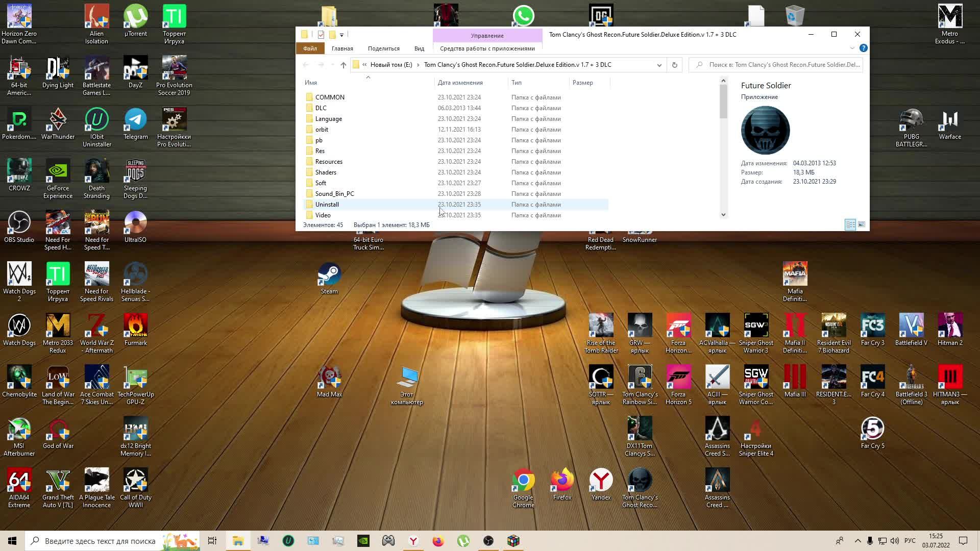Open the Customize Quick Access Toolbar dropdown
This screenshot has height=551, width=980.
[x=341, y=35]
